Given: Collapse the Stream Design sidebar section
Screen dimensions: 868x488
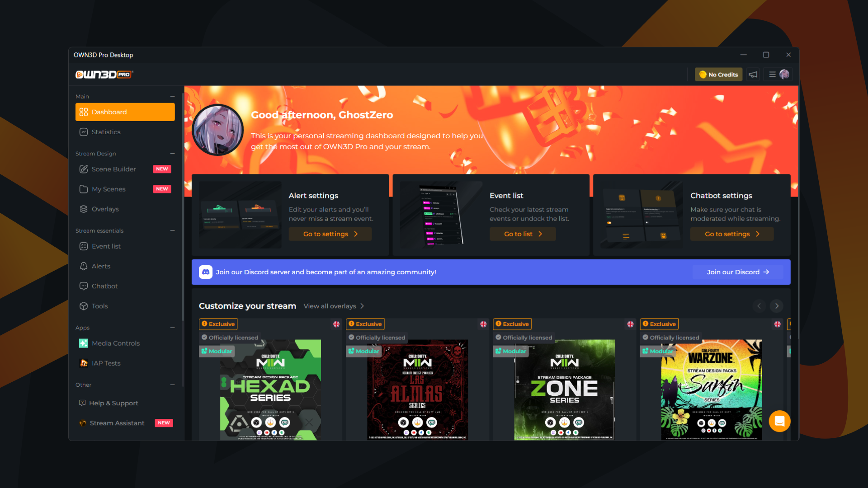Looking at the screenshot, I should click(172, 154).
